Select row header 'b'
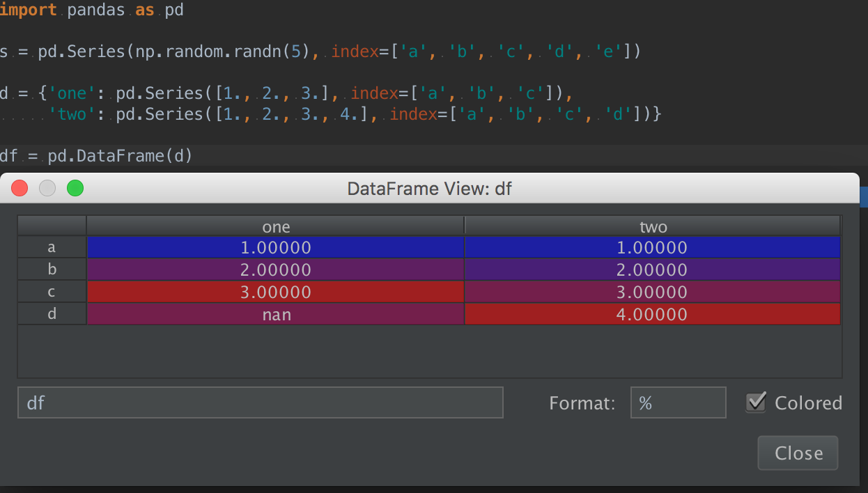The width and height of the screenshot is (868, 493). tap(52, 269)
